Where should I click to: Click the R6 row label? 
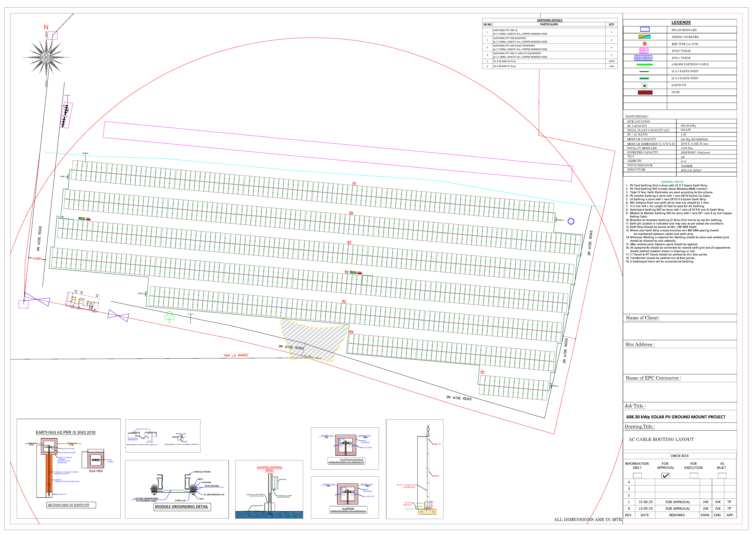point(351,332)
